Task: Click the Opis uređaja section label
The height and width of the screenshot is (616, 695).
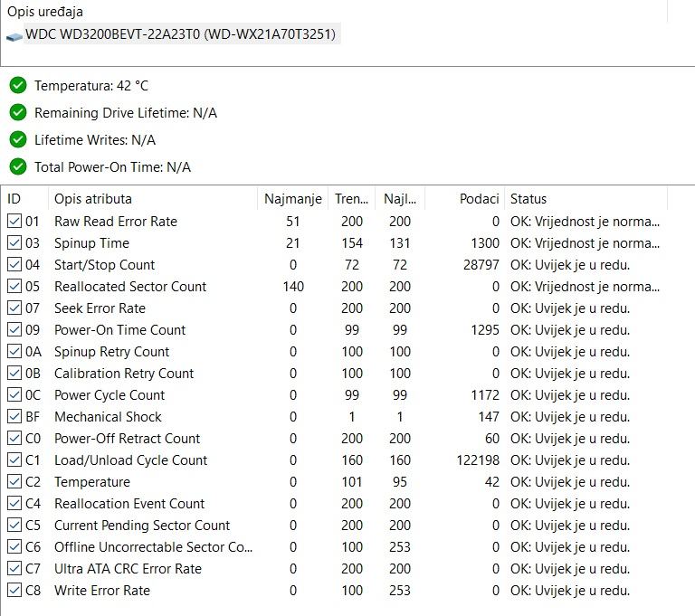Action: pyautogui.click(x=45, y=12)
